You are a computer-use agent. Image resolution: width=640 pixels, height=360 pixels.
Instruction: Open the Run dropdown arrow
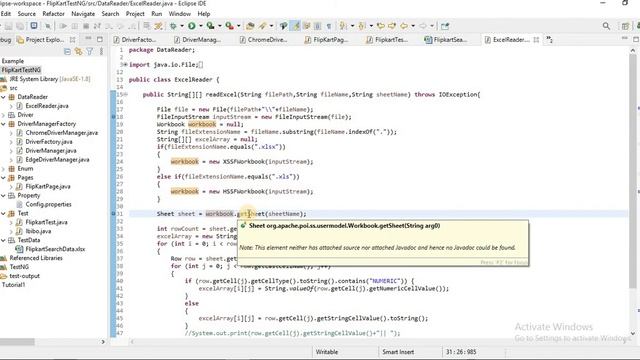click(x=201, y=26)
